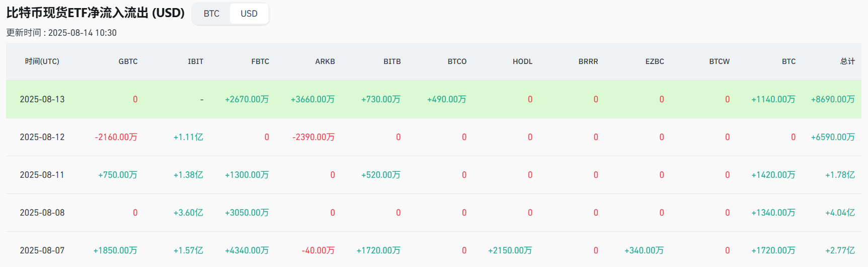
Task: Click the 2025-08-11 date cell
Action: (x=42, y=175)
